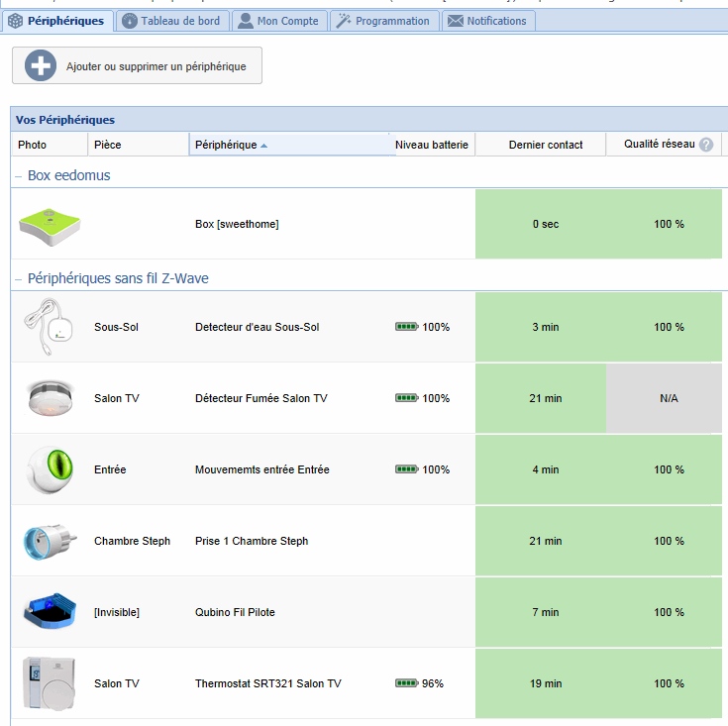728x726 pixels.
Task: Select the Box [sweethome] device name
Action: [x=237, y=224]
